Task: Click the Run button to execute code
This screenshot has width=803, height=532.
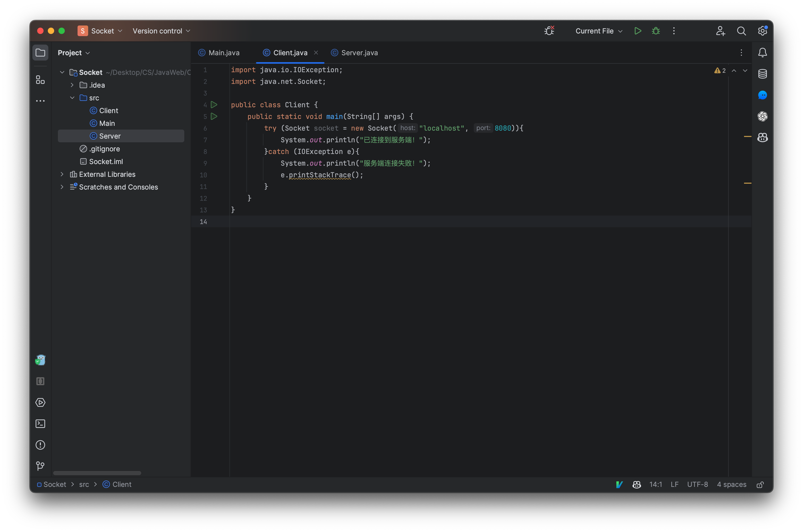Action: (637, 30)
